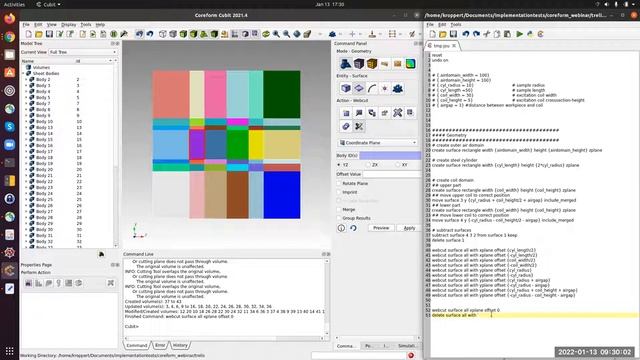Select the Webcut scissors action icon
The height and width of the screenshot is (360, 640).
tap(359, 127)
